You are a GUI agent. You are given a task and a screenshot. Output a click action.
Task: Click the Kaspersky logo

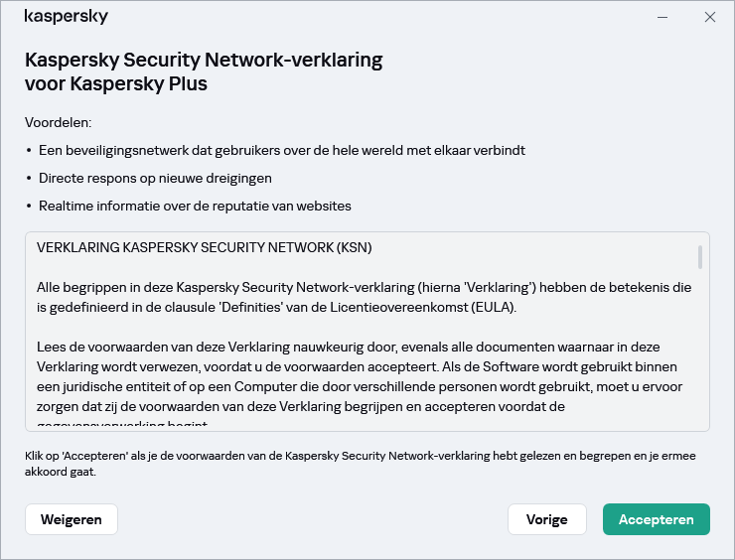click(66, 17)
